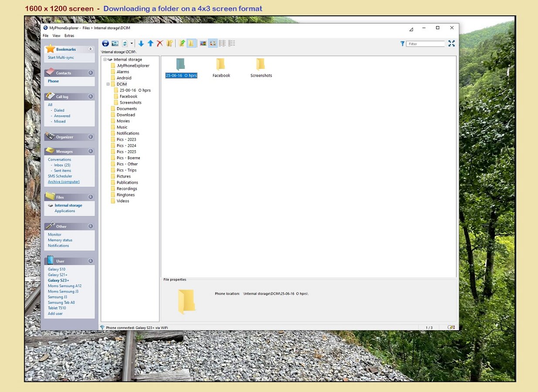
Task: Click into the Filter text field
Action: click(x=425, y=44)
